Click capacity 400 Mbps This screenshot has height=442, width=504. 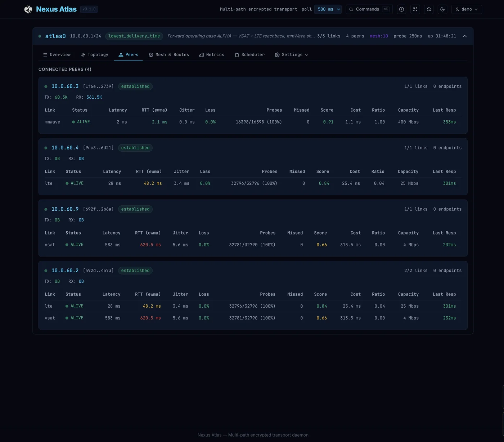point(408,122)
